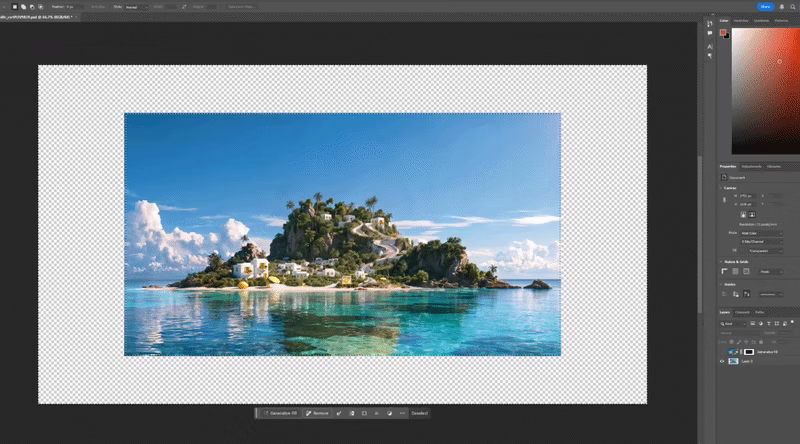Click the canvas width input field
Viewport: 800px width, 444px height.
[x=748, y=195]
